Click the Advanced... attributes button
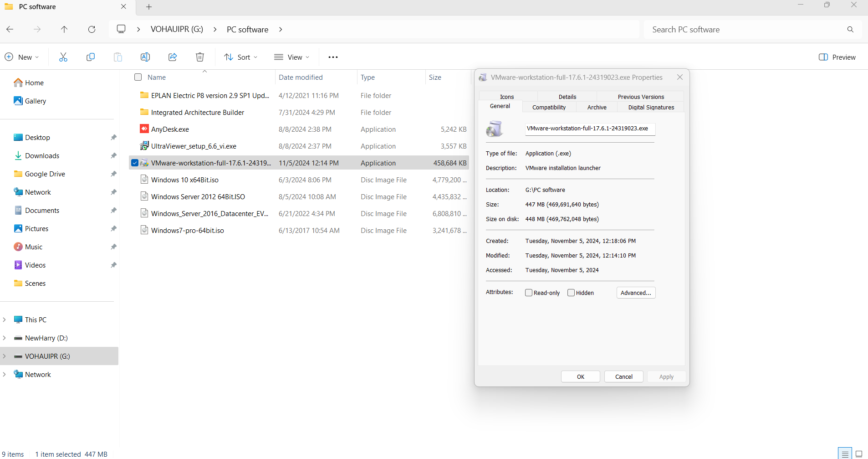Screen dimensions: 868x459 click(x=636, y=293)
